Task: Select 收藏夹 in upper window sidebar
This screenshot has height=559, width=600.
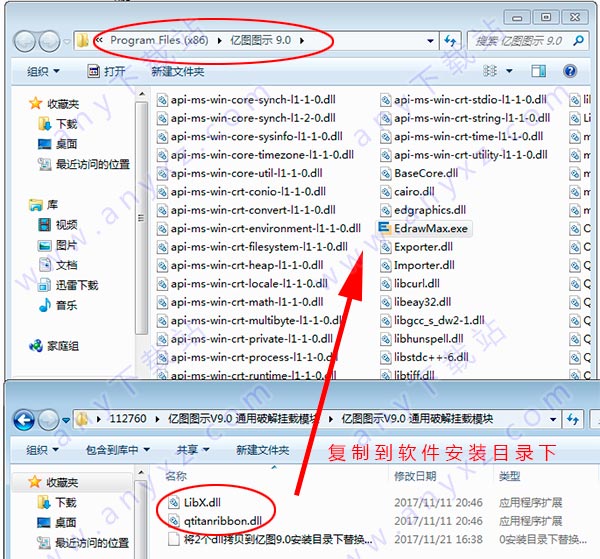Action: 54,104
